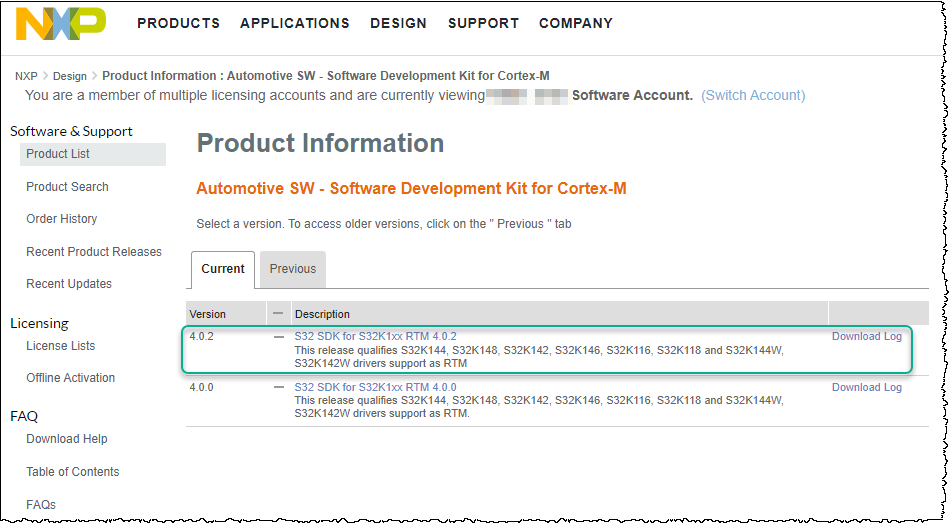View Download Log for version 4.0.0
949x526 pixels.
(866, 388)
